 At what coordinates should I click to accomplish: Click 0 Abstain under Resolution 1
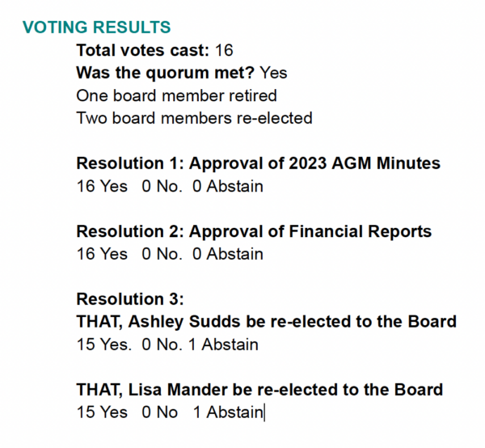pos(228,186)
